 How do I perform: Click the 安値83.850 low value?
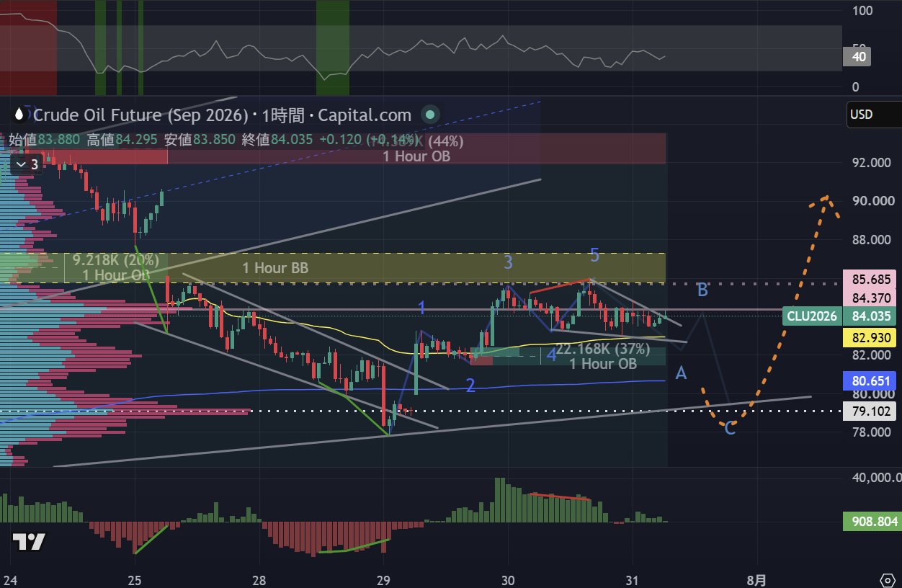pyautogui.click(x=200, y=140)
